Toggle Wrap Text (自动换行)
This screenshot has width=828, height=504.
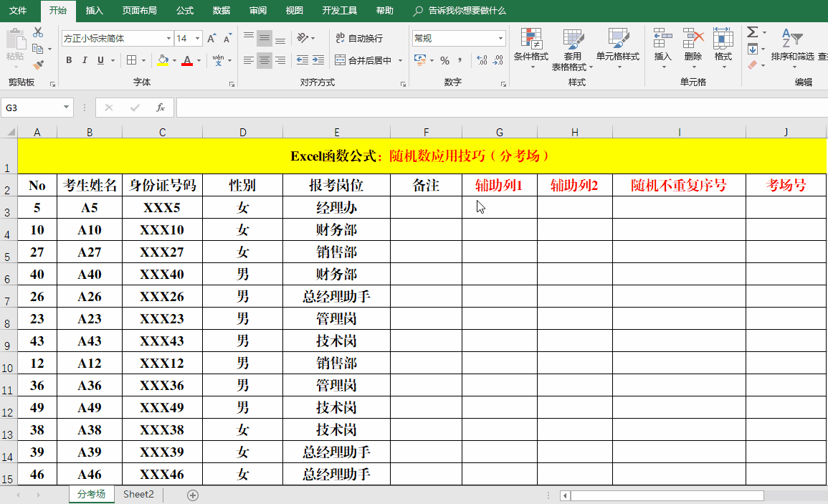tap(358, 39)
